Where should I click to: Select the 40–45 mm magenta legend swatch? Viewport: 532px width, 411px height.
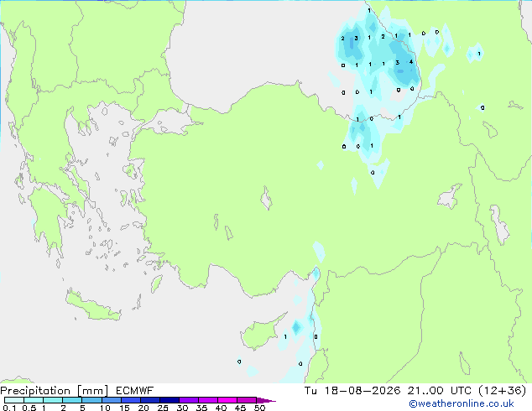point(227,400)
